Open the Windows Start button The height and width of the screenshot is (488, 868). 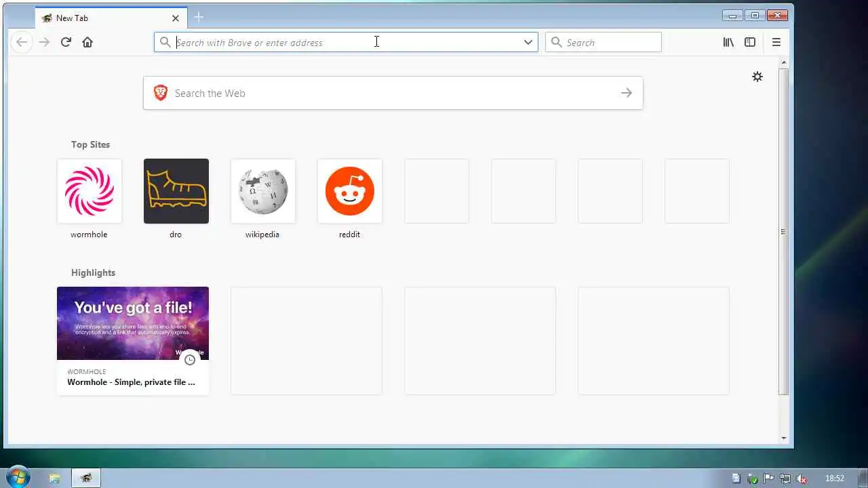[18, 477]
